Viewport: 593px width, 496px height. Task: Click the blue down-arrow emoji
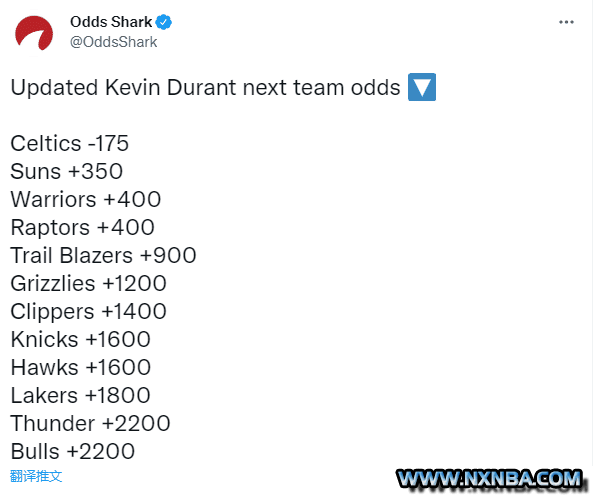tap(422, 87)
